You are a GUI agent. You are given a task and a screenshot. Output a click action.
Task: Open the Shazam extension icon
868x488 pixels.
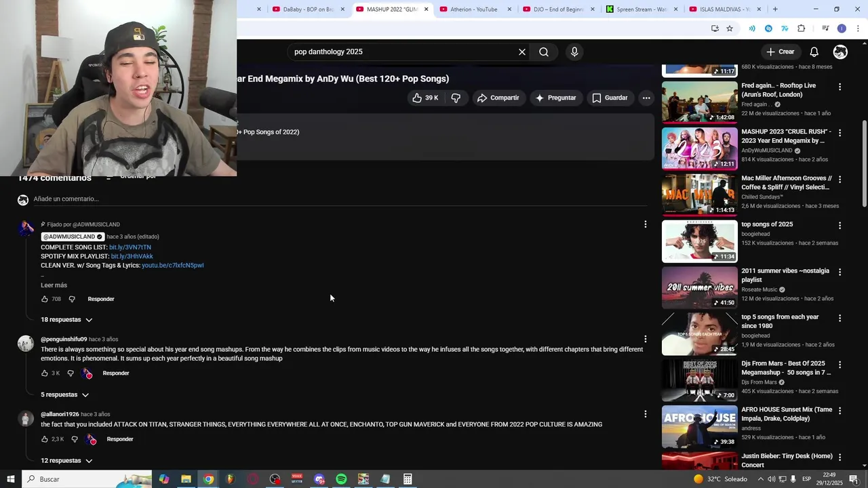point(768,28)
